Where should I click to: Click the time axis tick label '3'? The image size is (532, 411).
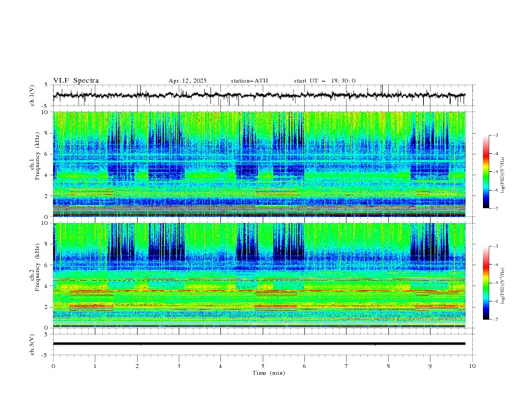[179, 366]
